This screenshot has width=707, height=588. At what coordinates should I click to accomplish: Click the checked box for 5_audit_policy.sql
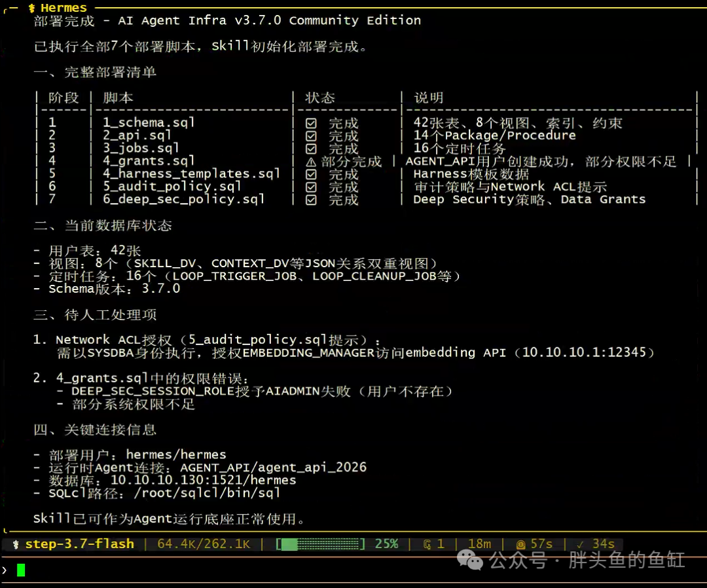(311, 187)
